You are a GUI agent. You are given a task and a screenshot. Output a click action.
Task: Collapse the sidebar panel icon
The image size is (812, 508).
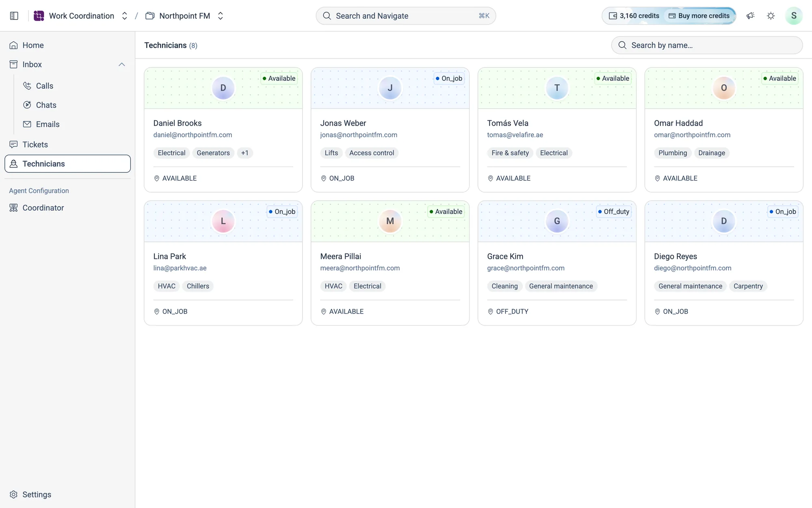(x=14, y=16)
